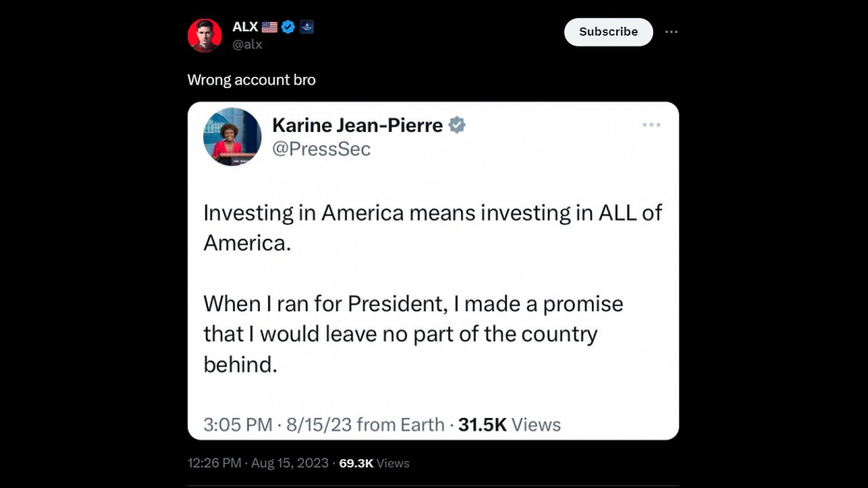The image size is (868, 488).
Task: Click the blue verified badge next to ALX
Action: (288, 27)
